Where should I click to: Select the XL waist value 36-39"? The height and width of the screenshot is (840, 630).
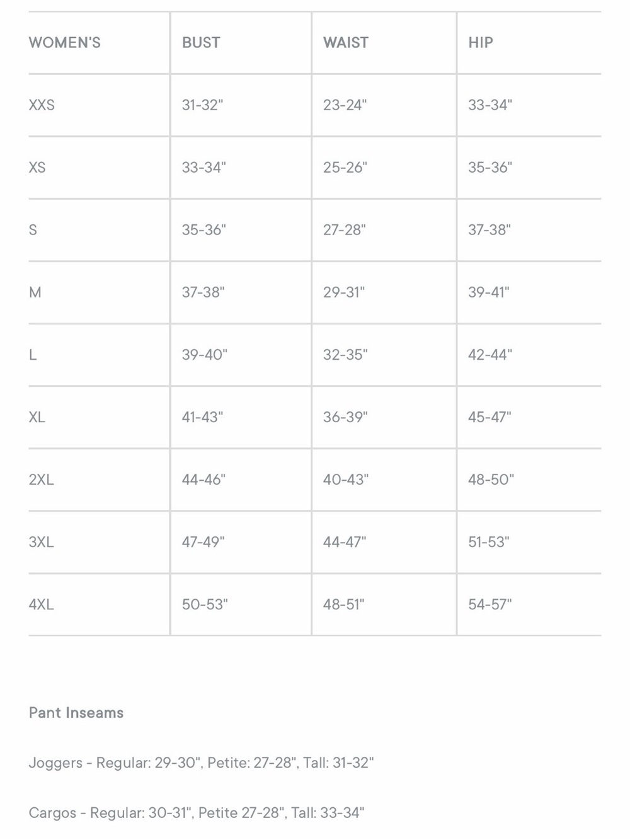[x=345, y=417]
